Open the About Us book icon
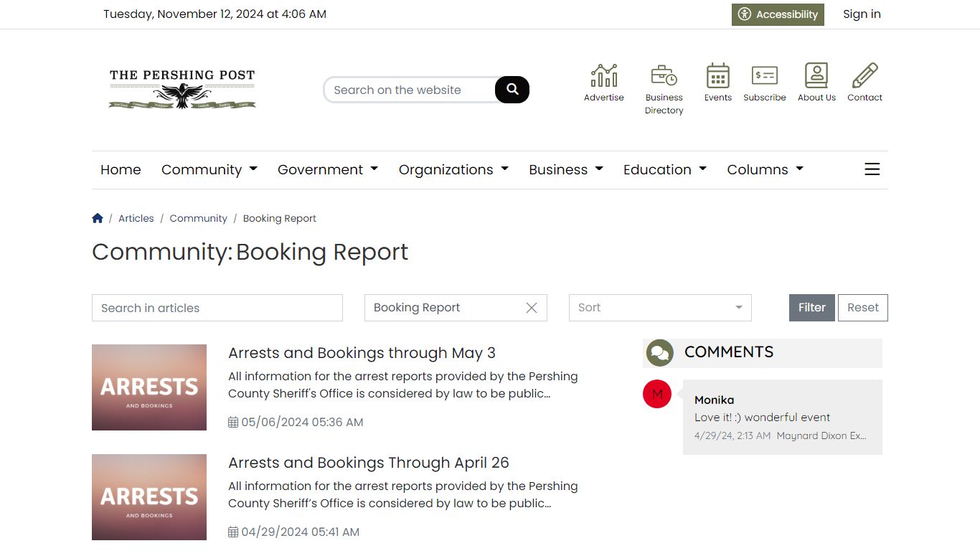The height and width of the screenshot is (551, 980). [816, 75]
